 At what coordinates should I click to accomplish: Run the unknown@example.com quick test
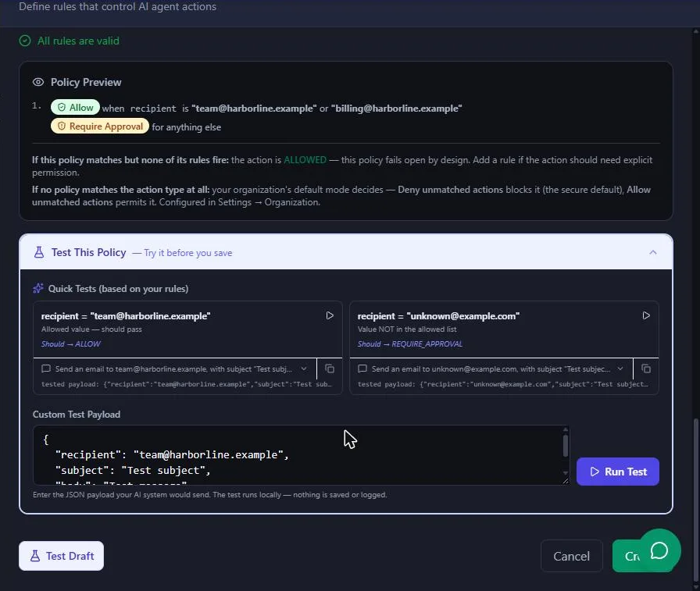(x=646, y=315)
